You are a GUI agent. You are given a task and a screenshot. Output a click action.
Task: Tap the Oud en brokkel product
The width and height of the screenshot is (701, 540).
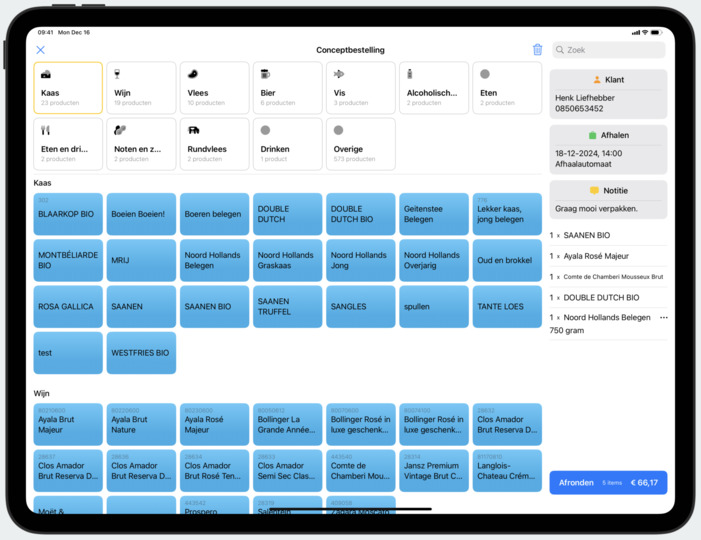[x=506, y=260]
